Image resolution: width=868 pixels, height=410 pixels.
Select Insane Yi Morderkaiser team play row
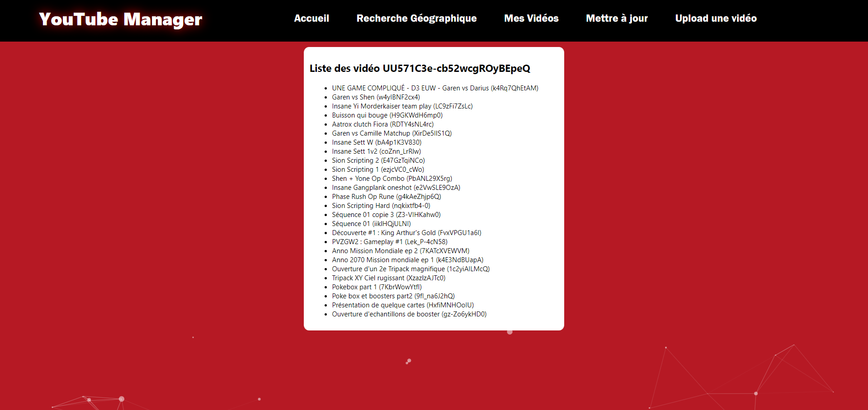tap(402, 106)
